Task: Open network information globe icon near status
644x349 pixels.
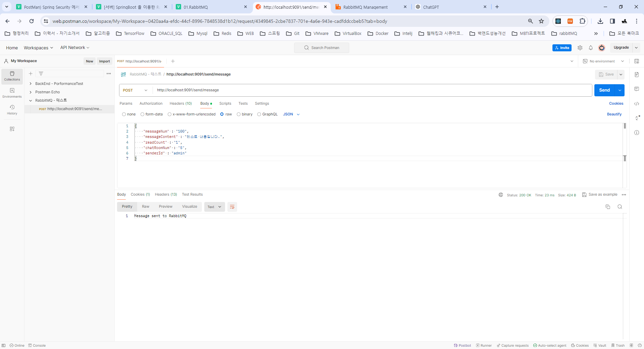Action: click(x=501, y=195)
